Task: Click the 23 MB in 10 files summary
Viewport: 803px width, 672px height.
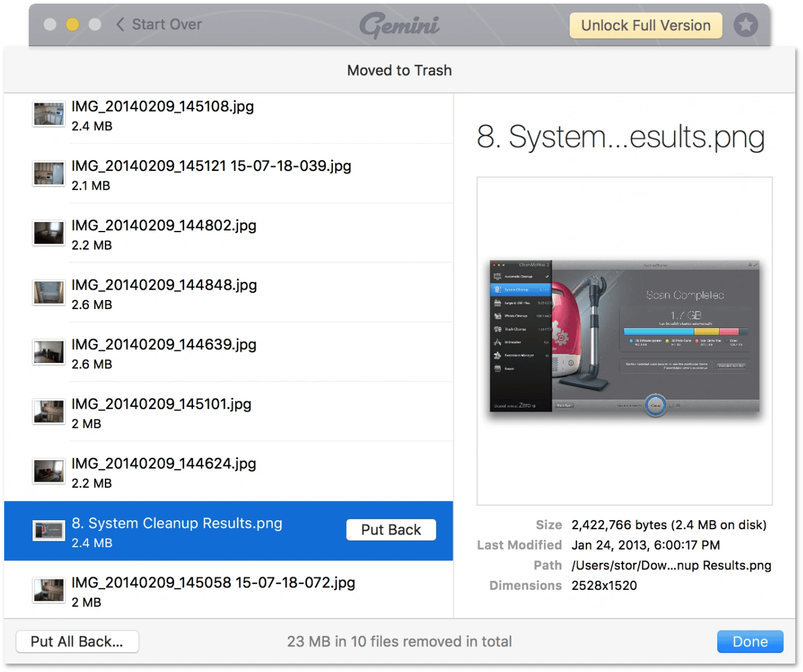Action: [x=399, y=641]
